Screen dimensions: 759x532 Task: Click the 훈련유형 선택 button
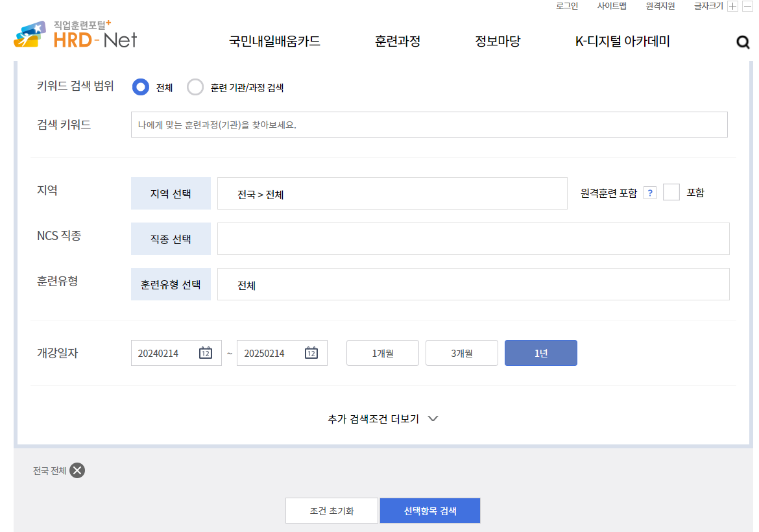pyautogui.click(x=171, y=284)
